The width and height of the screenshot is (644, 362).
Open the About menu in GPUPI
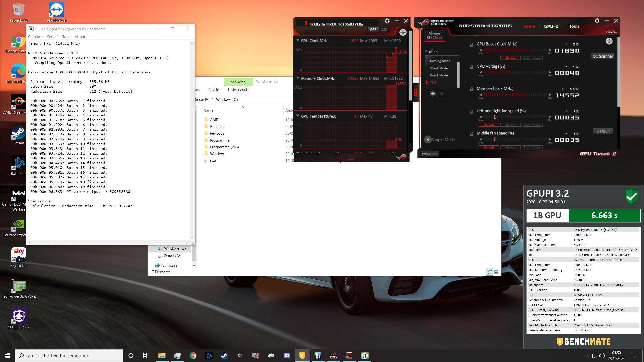pyautogui.click(x=80, y=37)
